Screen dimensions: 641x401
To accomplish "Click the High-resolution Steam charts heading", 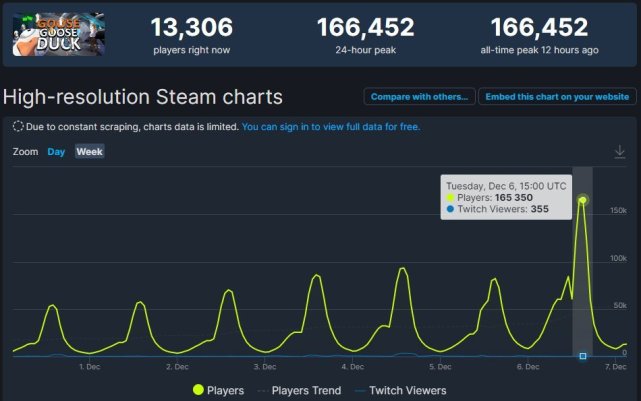I will 143,97.
